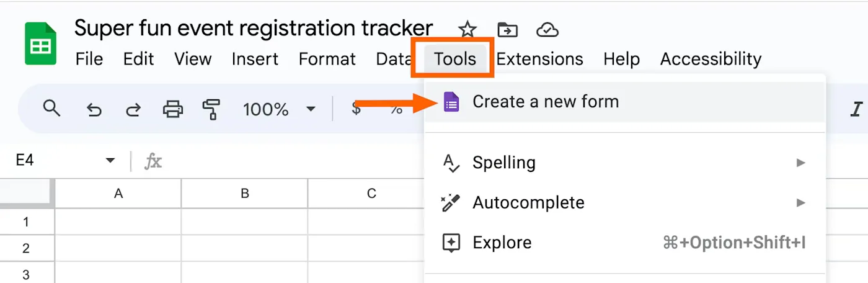Select the Spelling menu entry
The height and width of the screenshot is (283, 868).
tap(625, 163)
